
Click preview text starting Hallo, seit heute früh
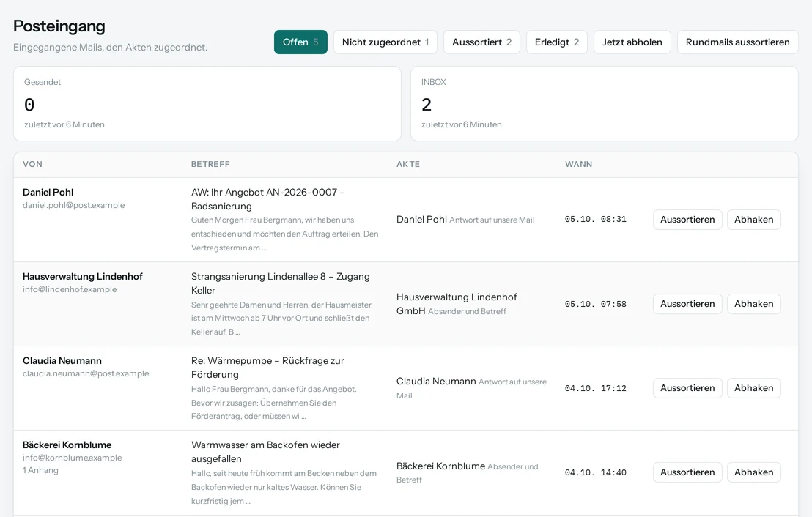(x=284, y=487)
